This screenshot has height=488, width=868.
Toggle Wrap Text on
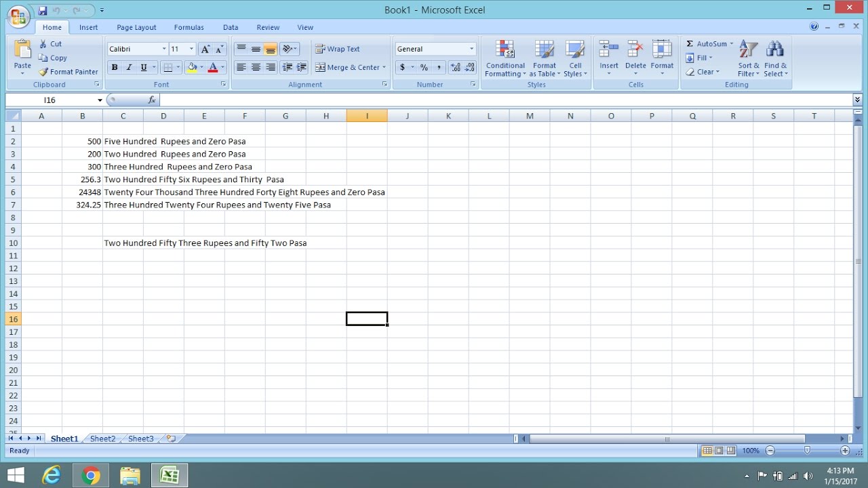(337, 49)
